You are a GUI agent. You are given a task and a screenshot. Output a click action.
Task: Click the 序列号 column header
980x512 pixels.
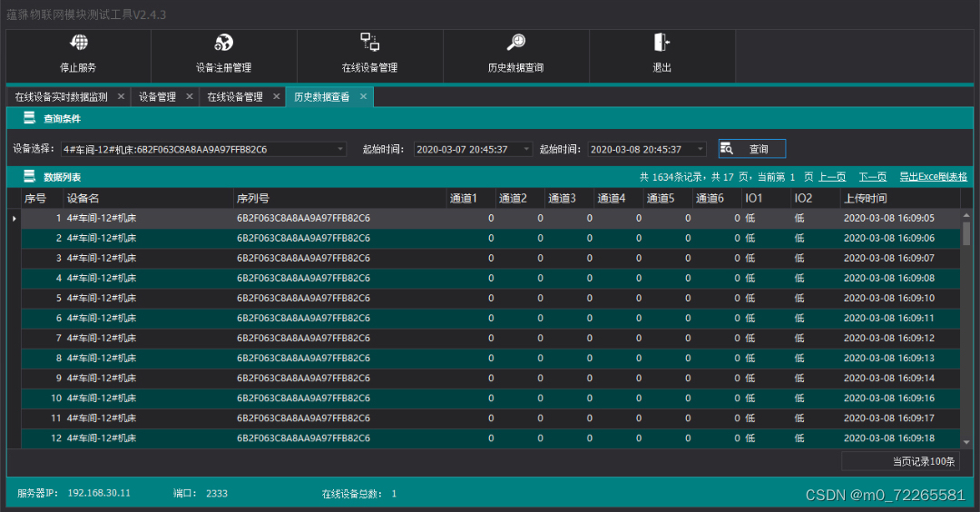[340, 198]
